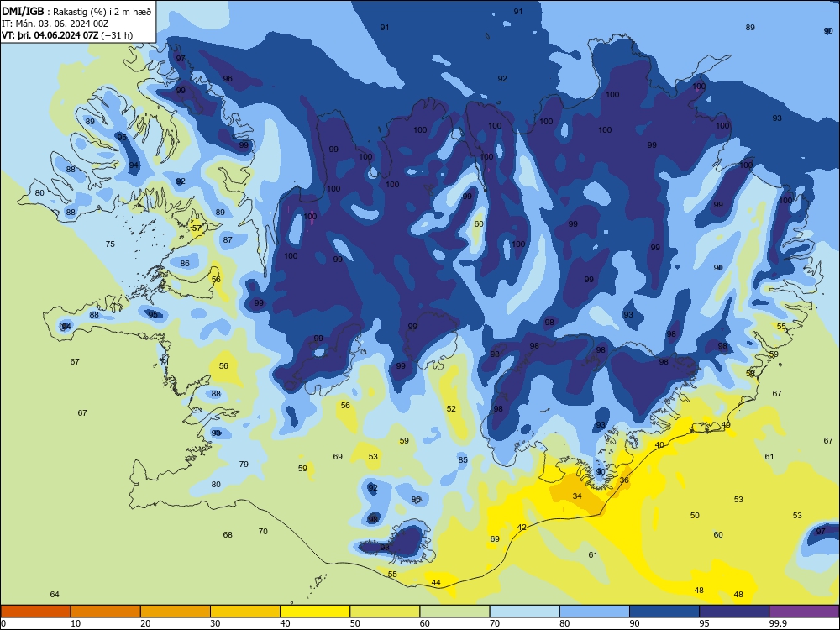The width and height of the screenshot is (840, 630).
Task: Click the '10' legend tick label
Action: (76, 623)
